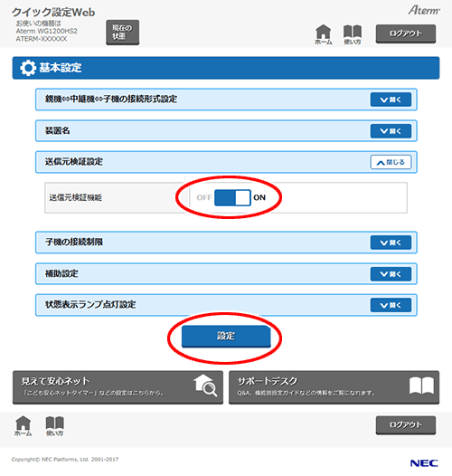
Task: Click the Aterm logo at top right
Action: point(423,10)
